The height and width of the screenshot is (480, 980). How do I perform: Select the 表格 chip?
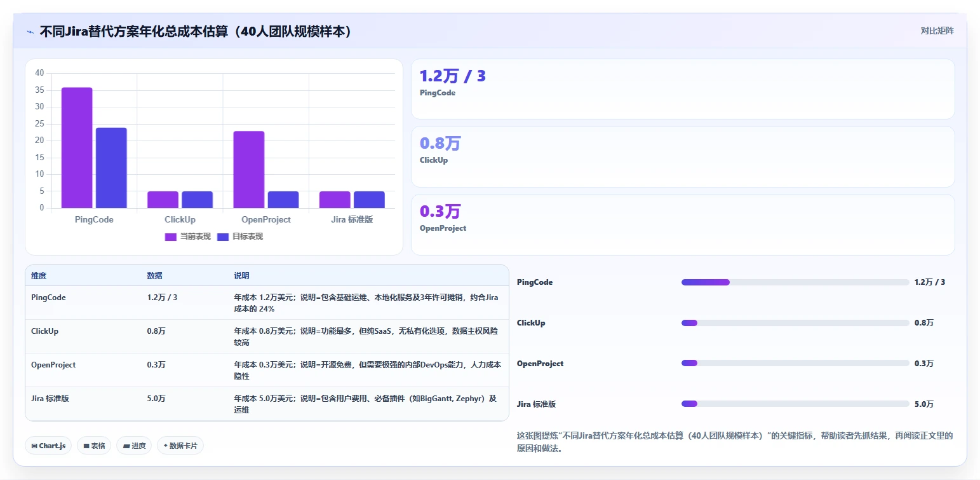point(94,446)
